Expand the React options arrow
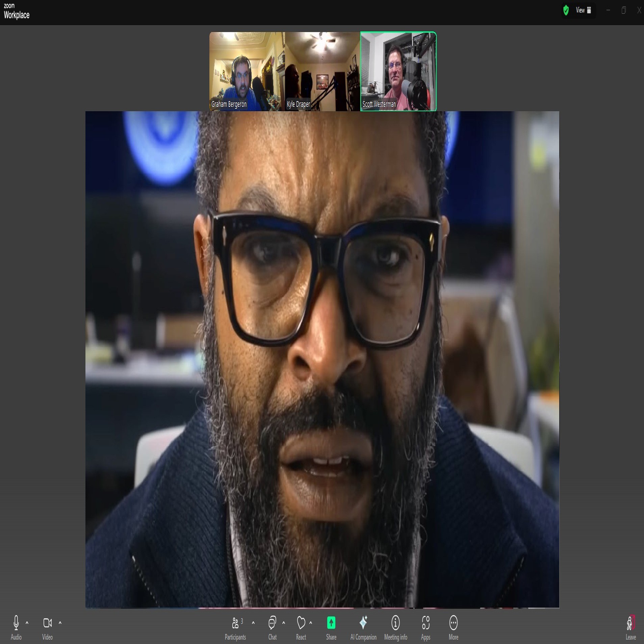 [311, 623]
